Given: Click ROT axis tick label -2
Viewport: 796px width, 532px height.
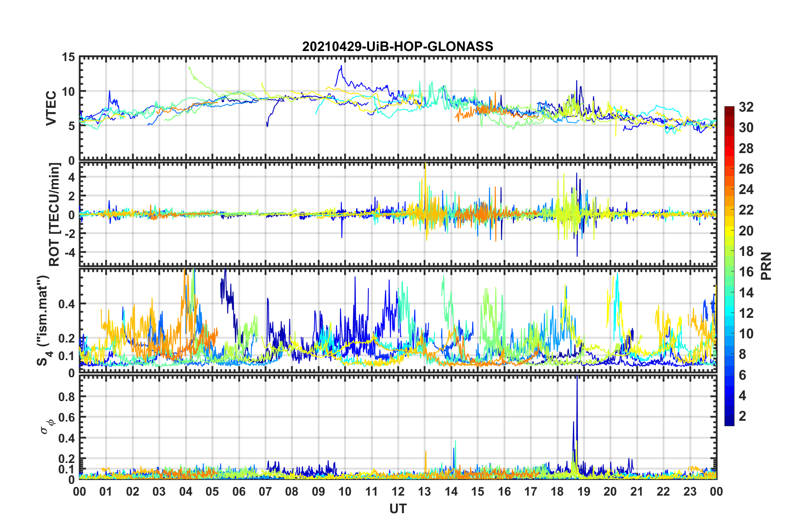Looking at the screenshot, I should click(x=70, y=233).
